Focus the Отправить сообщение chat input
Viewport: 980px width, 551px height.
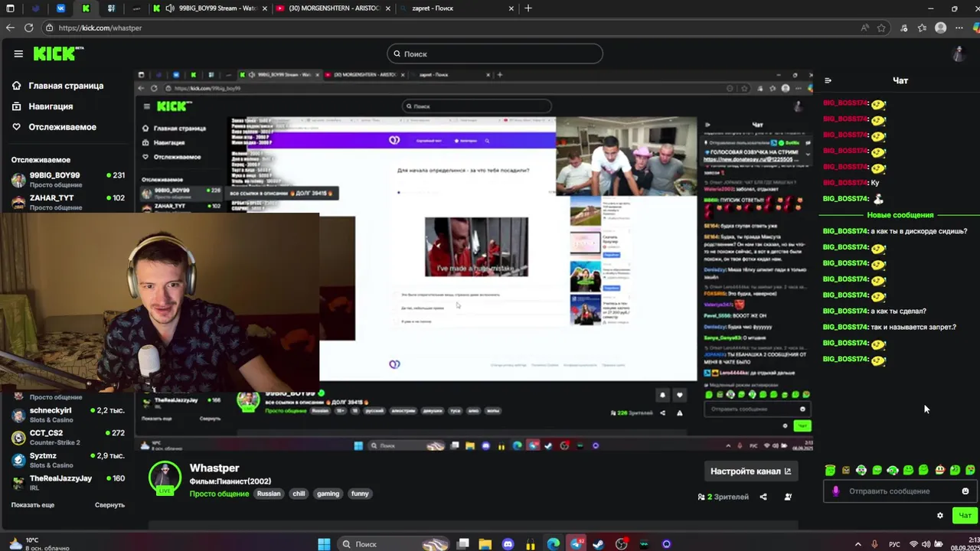pyautogui.click(x=900, y=491)
